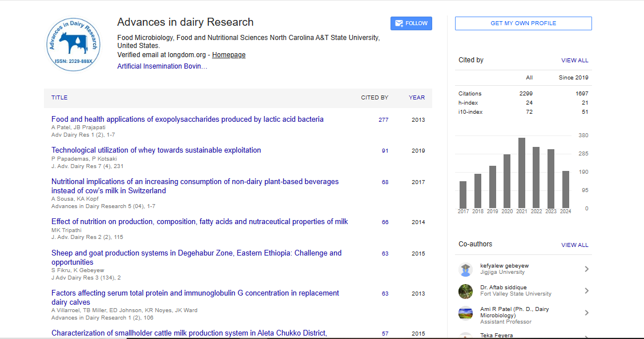Open kefyalew gebeyew's profile avatar
644x339 pixels.
point(465,269)
